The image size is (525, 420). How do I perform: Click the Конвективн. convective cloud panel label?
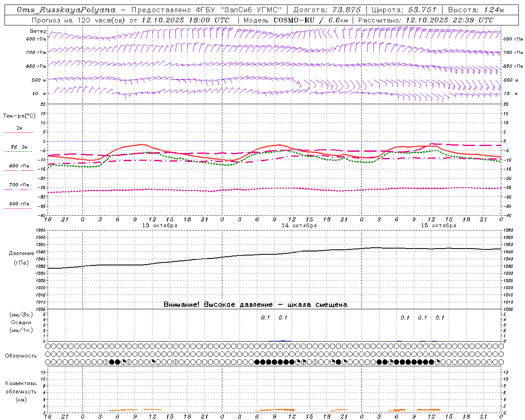click(x=21, y=383)
